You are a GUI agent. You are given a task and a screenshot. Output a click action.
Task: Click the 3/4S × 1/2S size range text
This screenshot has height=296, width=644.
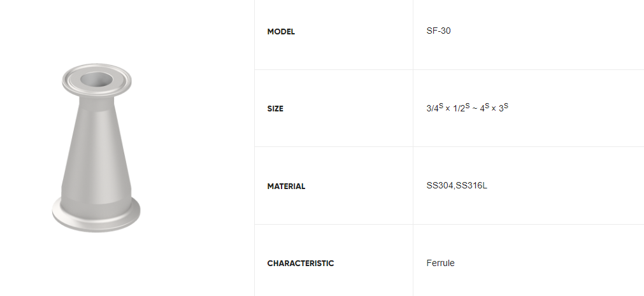click(448, 108)
